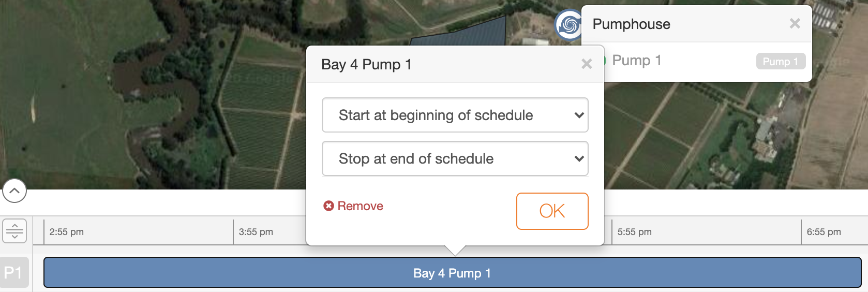
Task: Select the 5:55 pm timeline marker
Action: (x=634, y=232)
